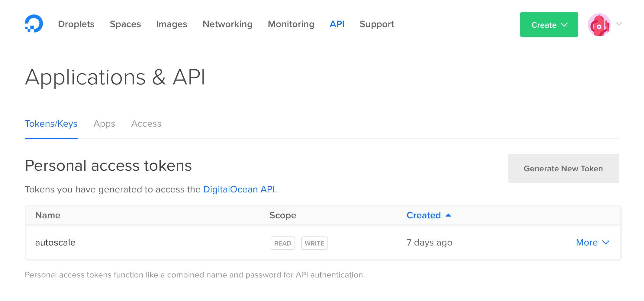Open the user avatar profile picture
The width and height of the screenshot is (644, 301).
599,24
